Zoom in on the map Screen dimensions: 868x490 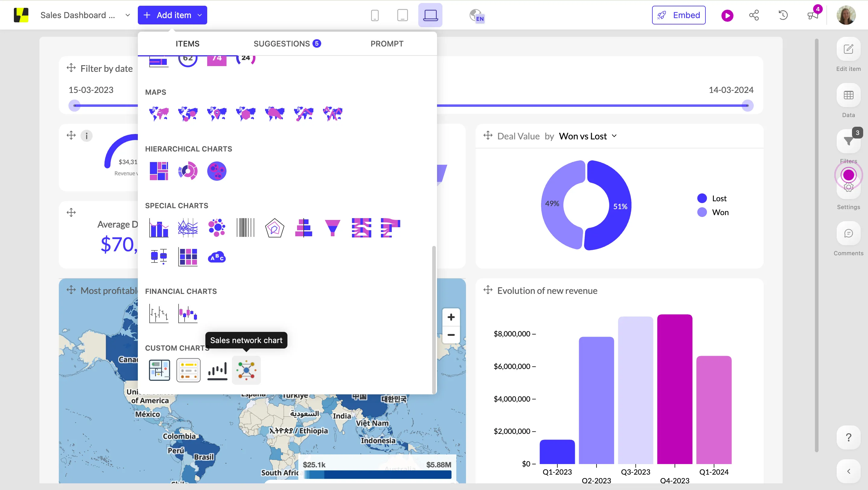point(451,317)
